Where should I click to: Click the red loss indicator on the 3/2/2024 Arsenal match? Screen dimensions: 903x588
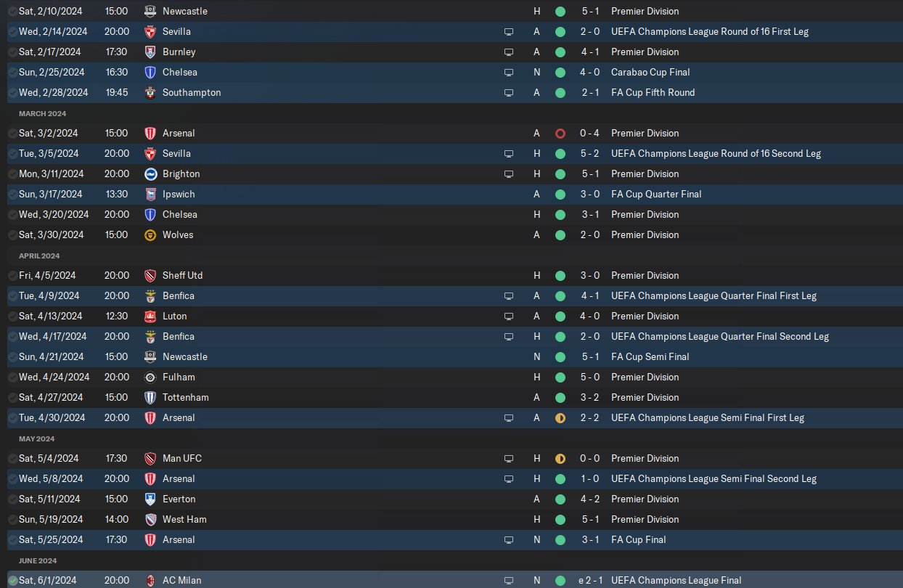click(x=560, y=133)
